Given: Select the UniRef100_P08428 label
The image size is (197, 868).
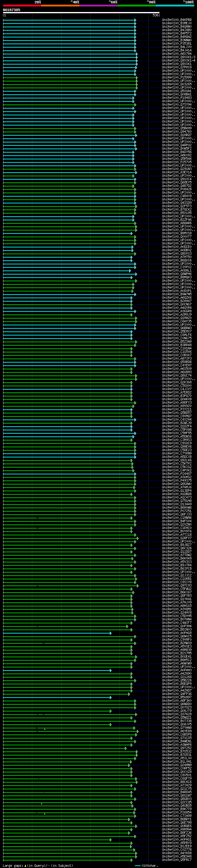Looking at the screenshot, I should click(176, 189).
